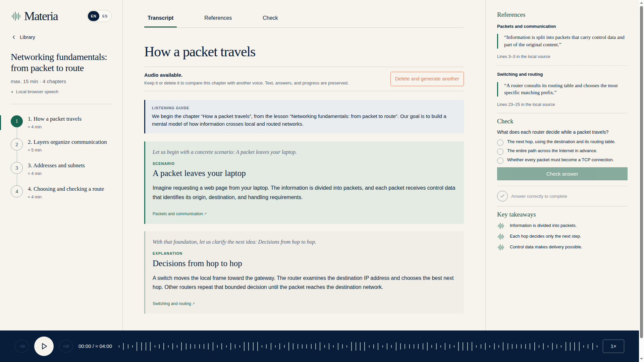Seek in the audio waveform timeline
Image resolution: width=644 pixels, height=362 pixels.
pos(358,346)
